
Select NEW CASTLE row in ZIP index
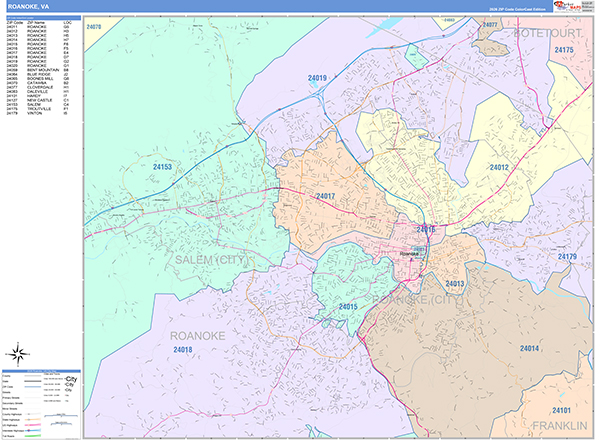click(40, 100)
